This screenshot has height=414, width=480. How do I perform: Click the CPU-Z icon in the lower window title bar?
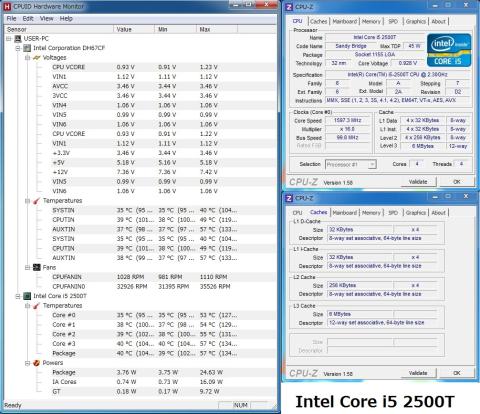[x=289, y=198]
